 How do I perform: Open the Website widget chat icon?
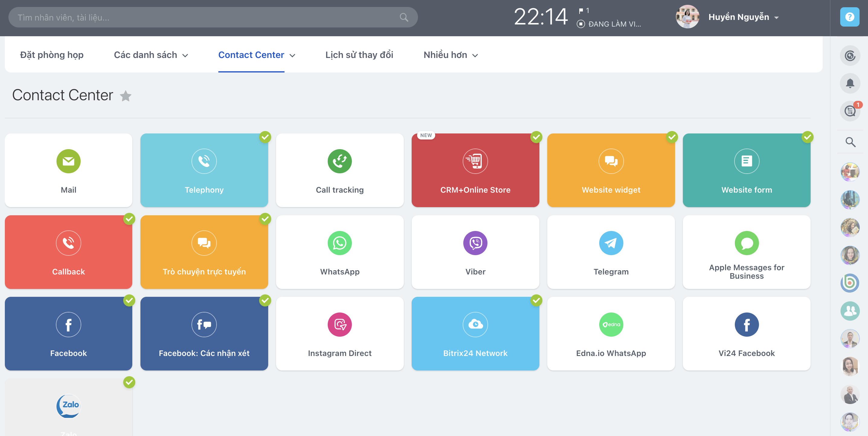(x=611, y=161)
